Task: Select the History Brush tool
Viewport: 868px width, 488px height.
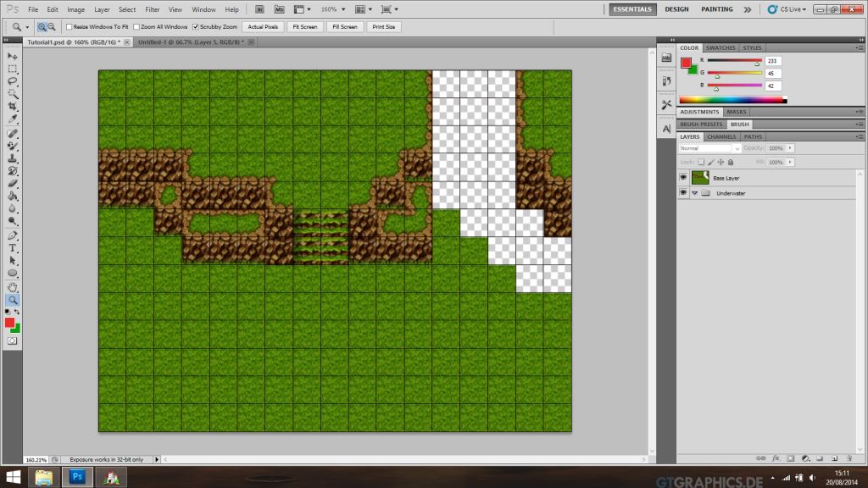Action: [12, 171]
